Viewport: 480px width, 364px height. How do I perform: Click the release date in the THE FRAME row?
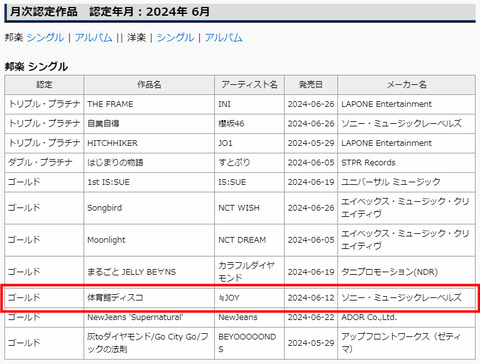pyautogui.click(x=311, y=104)
